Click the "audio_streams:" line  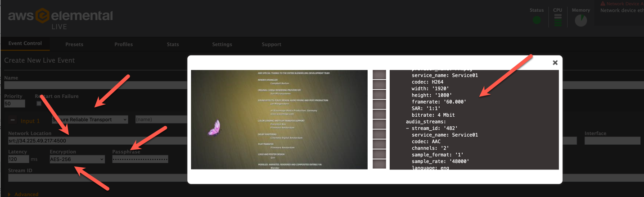coord(426,122)
